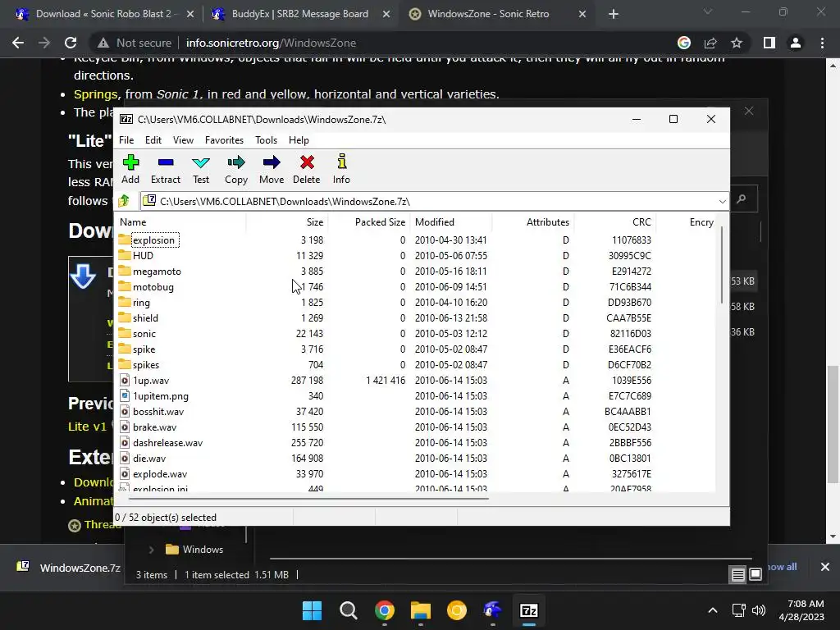Click the Add toolbar icon in 7-Zip
The height and width of the screenshot is (630, 840).
(x=130, y=169)
